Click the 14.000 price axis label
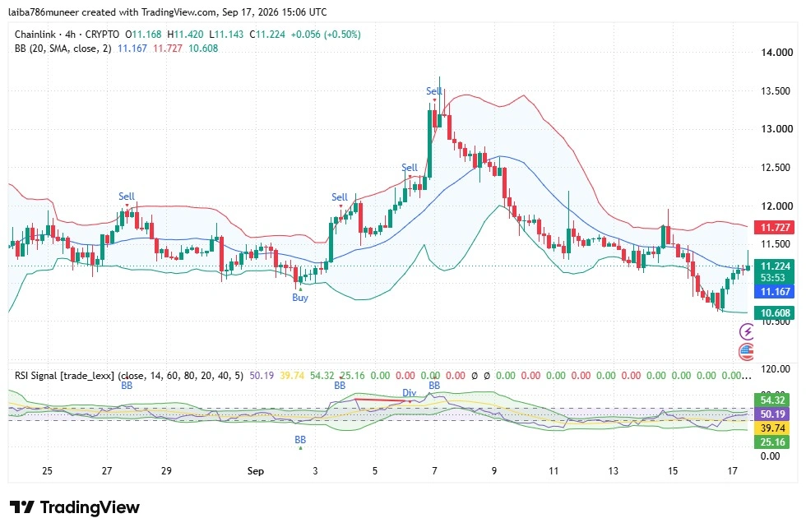806x532 pixels. click(776, 53)
